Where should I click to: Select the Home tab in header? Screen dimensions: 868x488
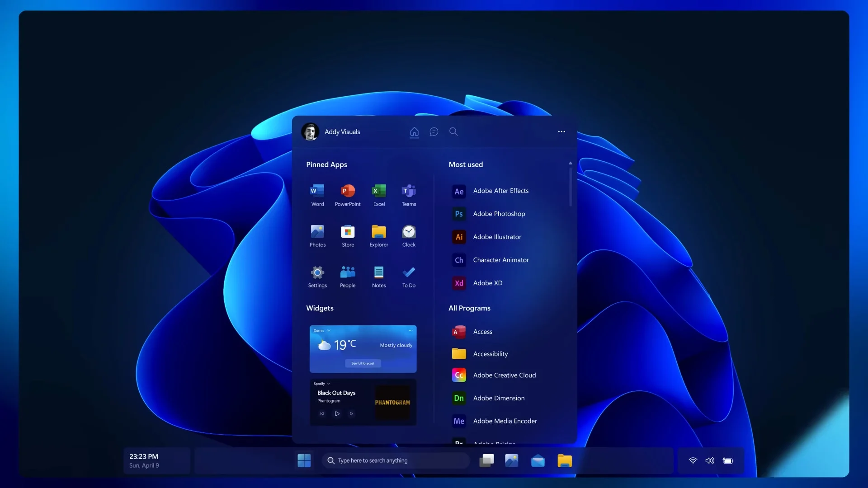[414, 131]
